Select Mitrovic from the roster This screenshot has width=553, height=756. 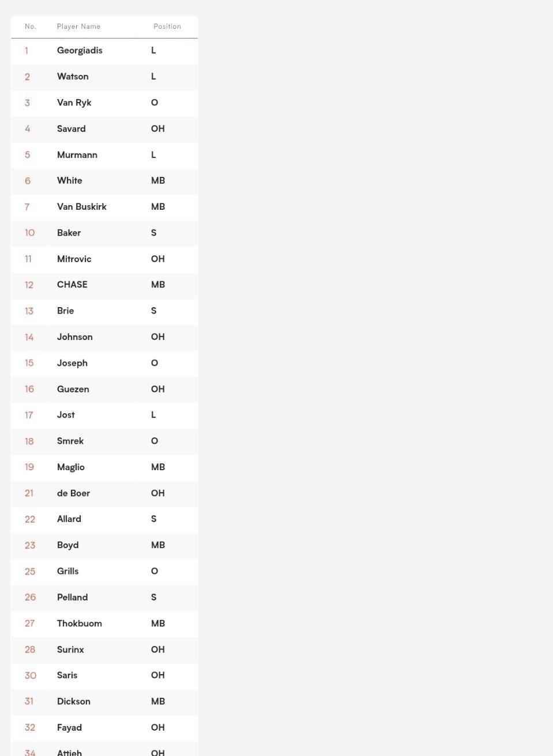pos(74,259)
